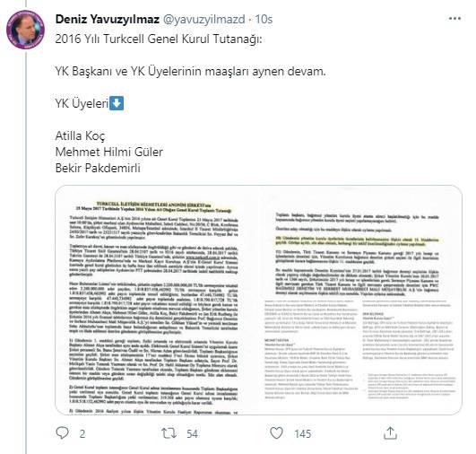Click the name Mehmet Hilmi Güler
This screenshot has height=454, width=476.
click(109, 152)
